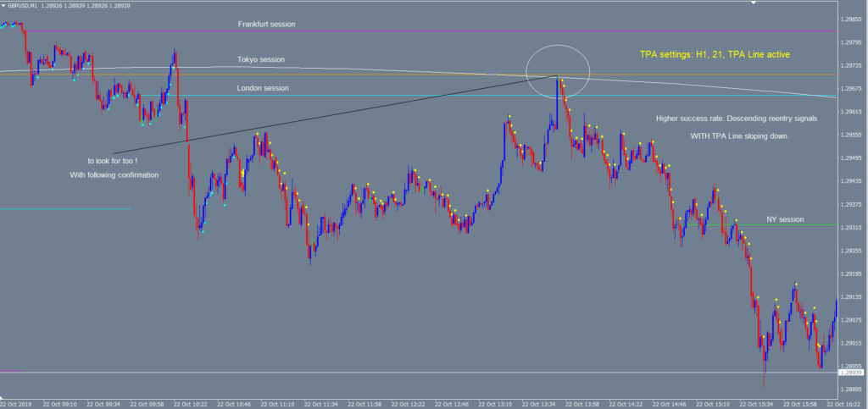The width and height of the screenshot is (868, 409).
Task: Select the cyan London session line
Action: click(424, 95)
